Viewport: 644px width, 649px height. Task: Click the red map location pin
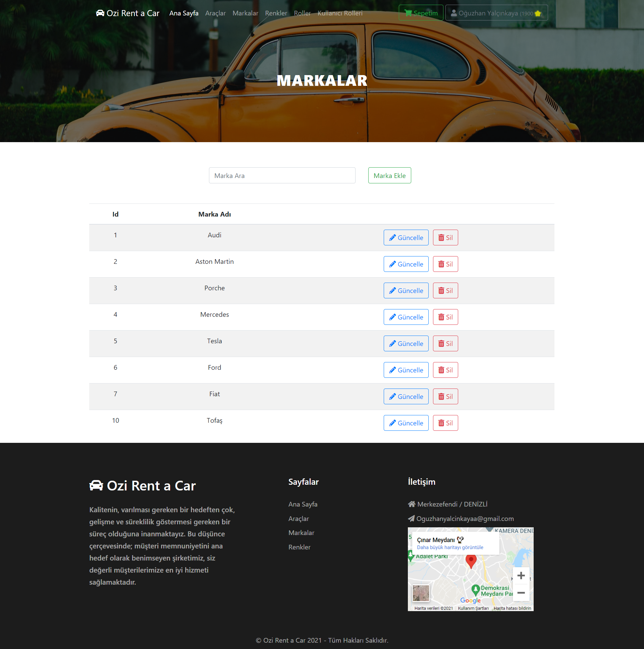click(x=471, y=560)
